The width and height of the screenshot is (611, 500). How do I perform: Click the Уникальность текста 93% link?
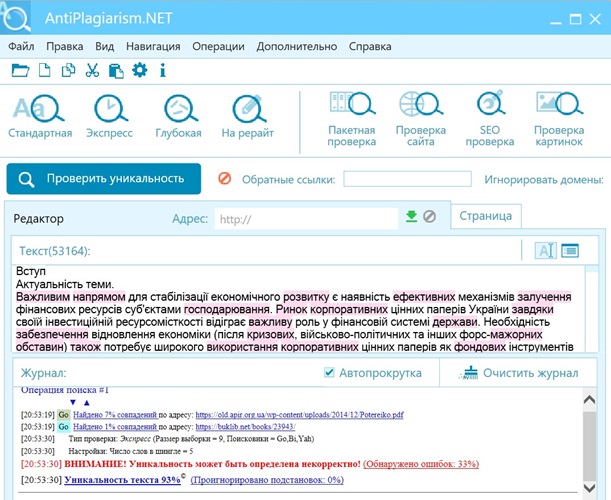point(122,479)
